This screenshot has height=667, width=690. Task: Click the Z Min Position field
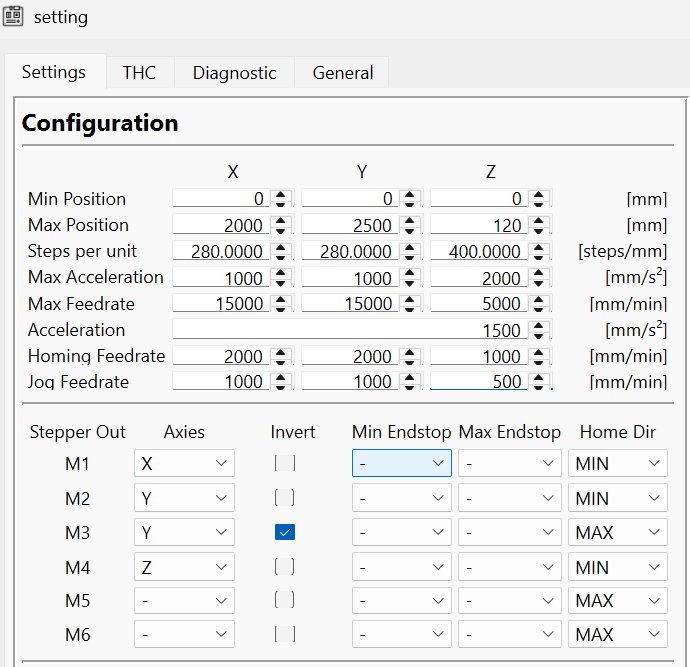pos(478,199)
